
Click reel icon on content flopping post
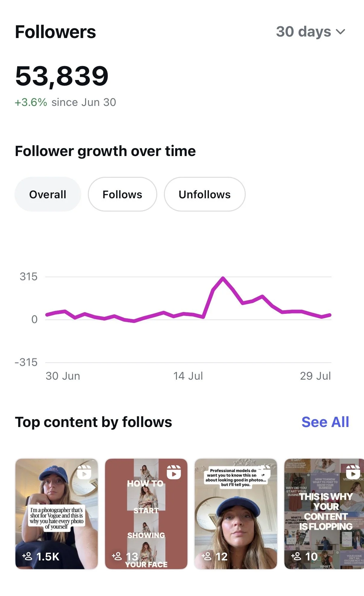click(353, 472)
